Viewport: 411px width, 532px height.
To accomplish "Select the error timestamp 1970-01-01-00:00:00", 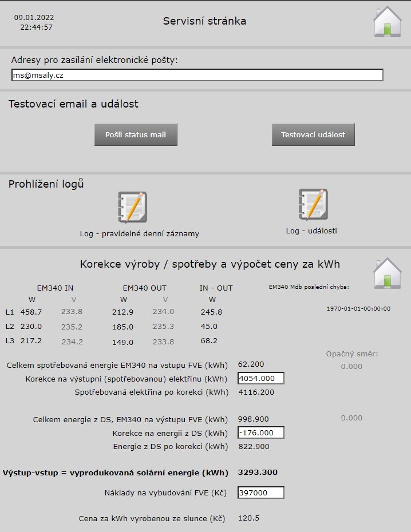I will [358, 309].
